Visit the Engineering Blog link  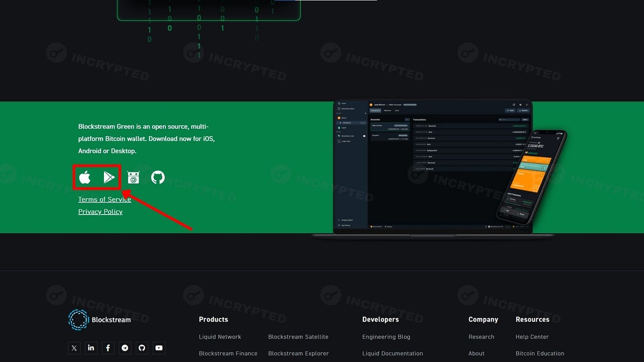pyautogui.click(x=386, y=337)
